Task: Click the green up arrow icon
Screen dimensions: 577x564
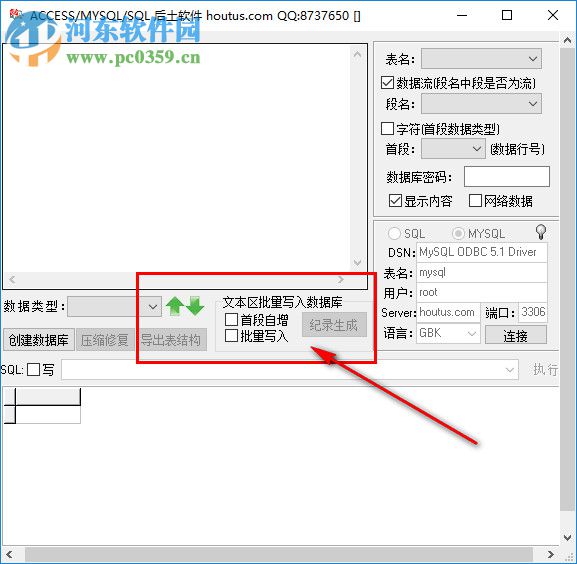Action: [x=175, y=306]
